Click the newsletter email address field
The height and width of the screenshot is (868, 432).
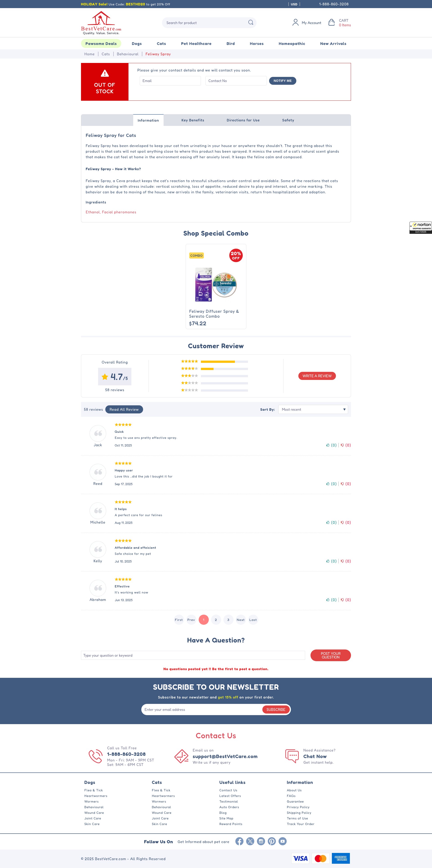(x=202, y=710)
